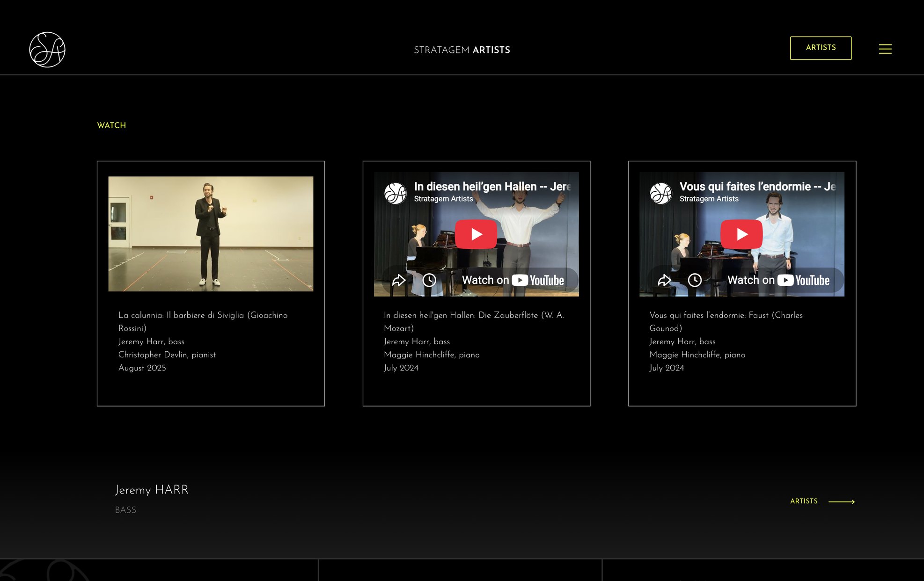Click text 'Vous qui faites l'endormie: Faust'
Screen dimensions: 924x581
pyautogui.click(x=709, y=315)
